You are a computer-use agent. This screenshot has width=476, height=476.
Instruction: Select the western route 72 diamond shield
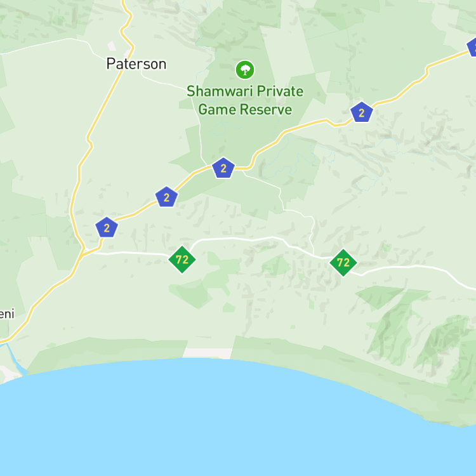pos(182,260)
